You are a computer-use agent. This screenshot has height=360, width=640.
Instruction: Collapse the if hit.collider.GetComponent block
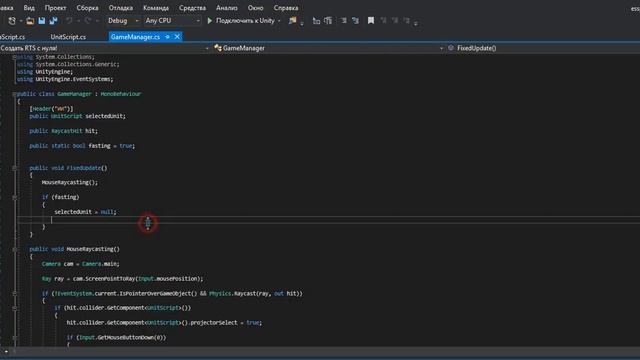click(x=14, y=308)
